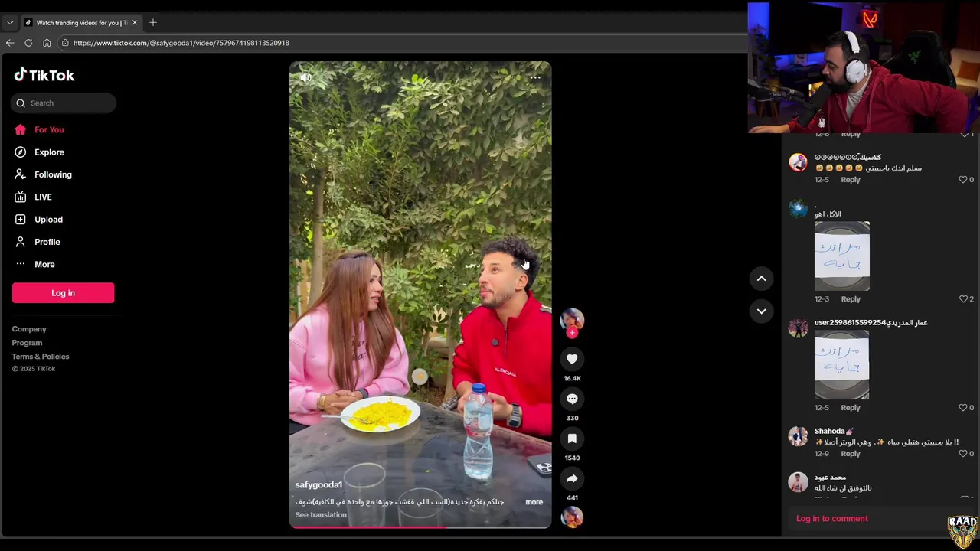This screenshot has height=551, width=980.
Task: Like the 12-3 comment showing 2 likes
Action: [x=963, y=299]
